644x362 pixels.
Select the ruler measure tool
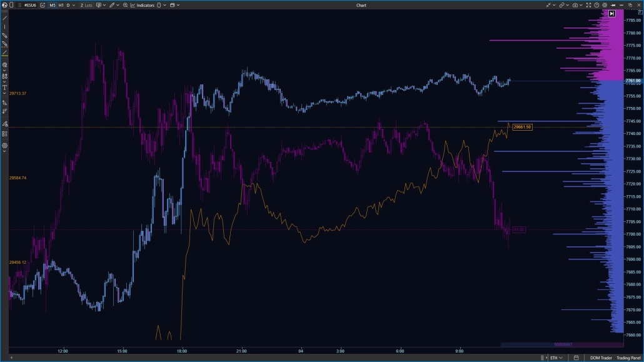4,36
